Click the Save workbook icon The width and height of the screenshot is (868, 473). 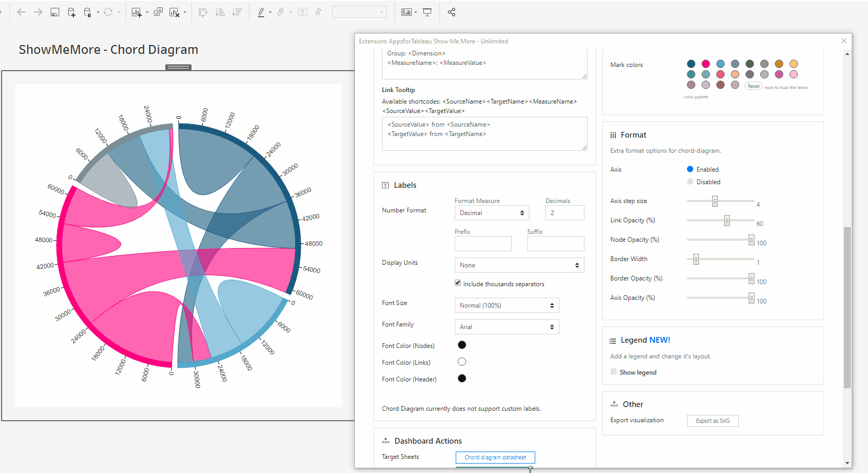point(55,12)
